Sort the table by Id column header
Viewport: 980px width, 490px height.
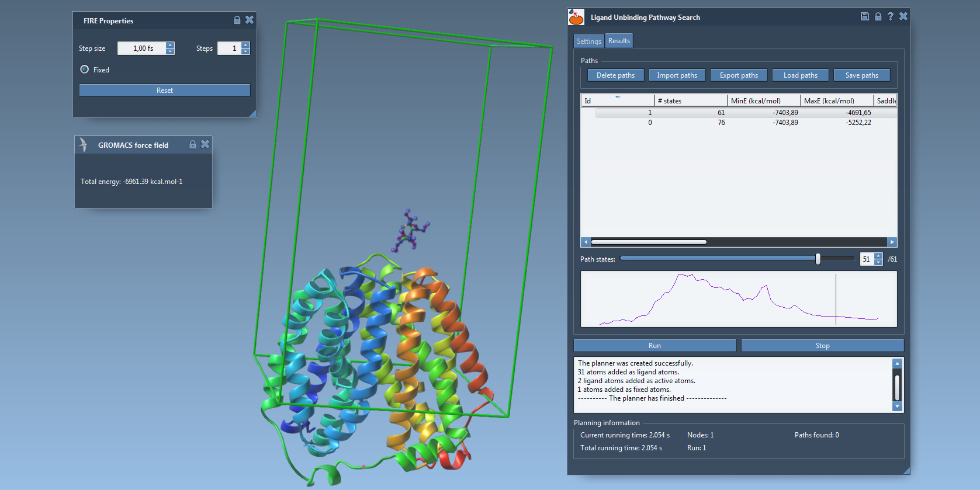click(x=617, y=101)
